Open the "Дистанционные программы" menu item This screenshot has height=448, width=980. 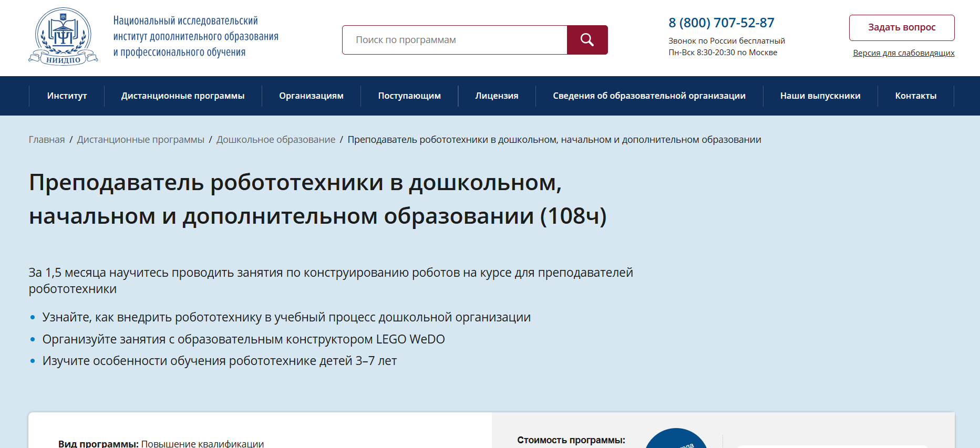(183, 96)
